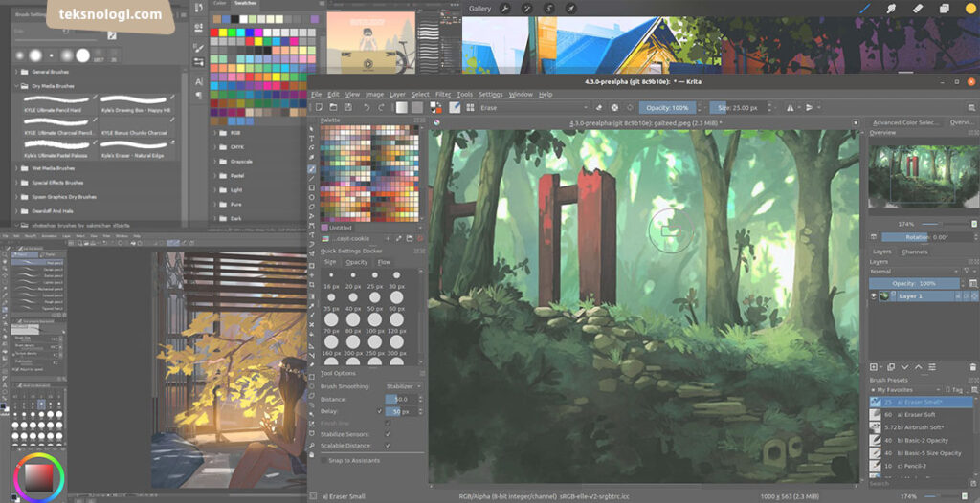This screenshot has width=980, height=503.
Task: Toggle horizontal mirror tool in Krita toolbar
Action: coord(790,107)
